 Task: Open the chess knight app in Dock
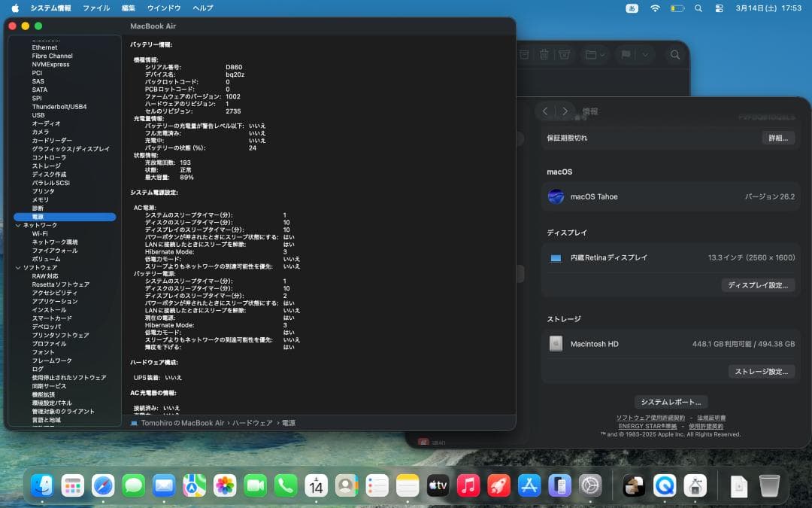tap(635, 485)
